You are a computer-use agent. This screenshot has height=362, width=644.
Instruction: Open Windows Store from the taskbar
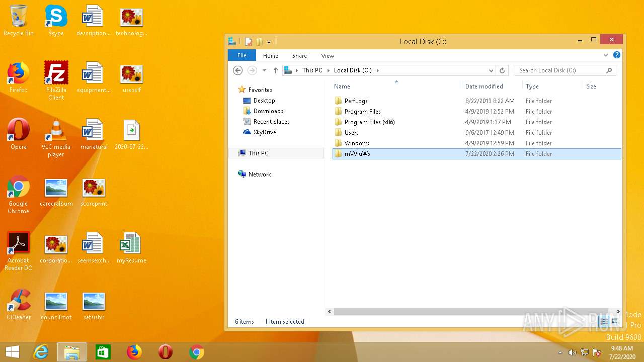pyautogui.click(x=103, y=352)
